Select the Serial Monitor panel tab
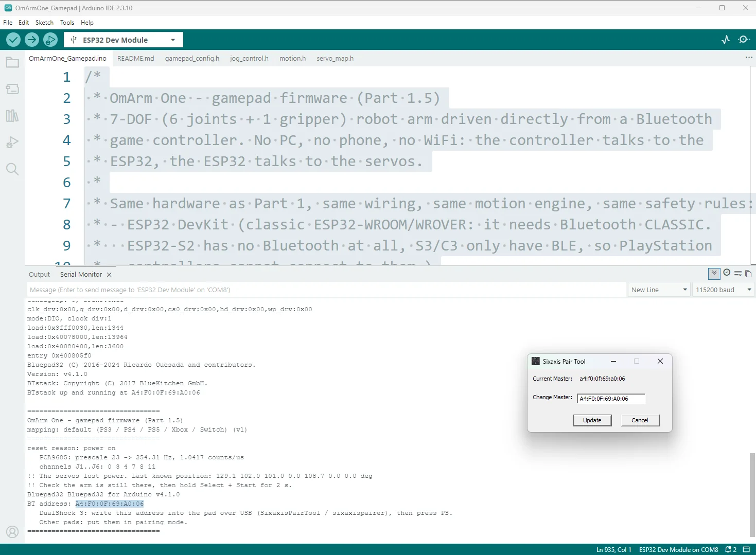This screenshot has height=555, width=756. (81, 275)
